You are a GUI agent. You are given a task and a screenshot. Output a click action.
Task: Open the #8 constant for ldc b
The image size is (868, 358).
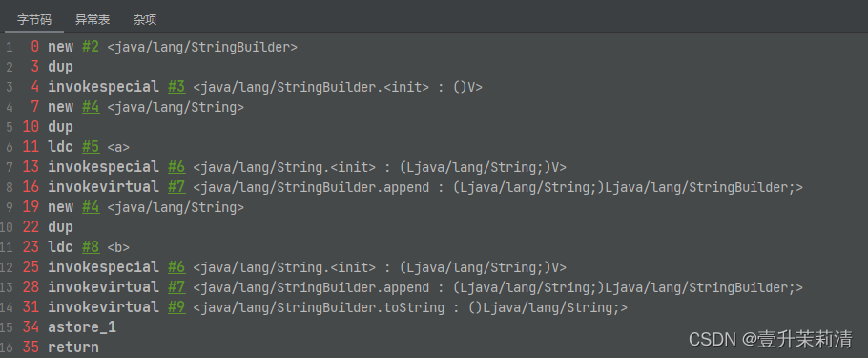pyautogui.click(x=91, y=247)
